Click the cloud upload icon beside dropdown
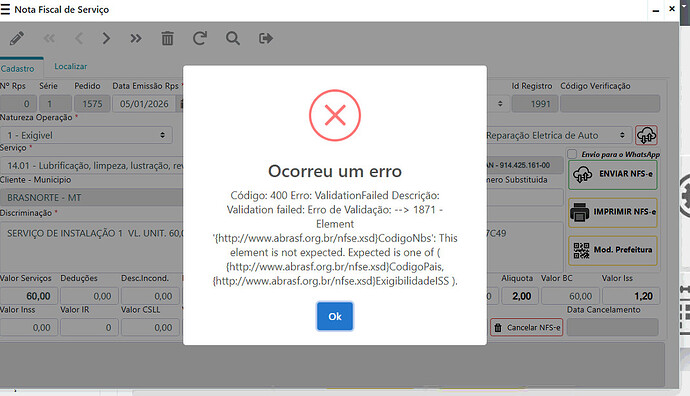690x396 pixels. [x=646, y=135]
